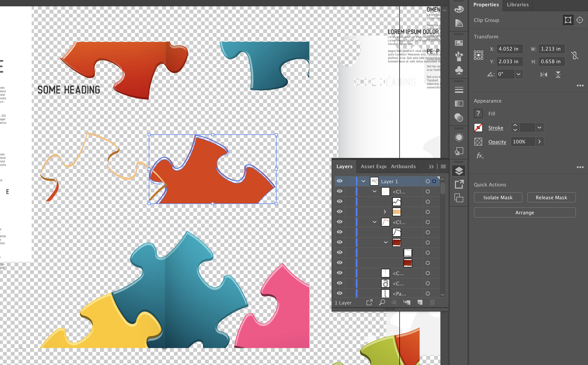Collapse the Layer 1 tree
Image resolution: width=588 pixels, height=365 pixels.
pos(363,181)
